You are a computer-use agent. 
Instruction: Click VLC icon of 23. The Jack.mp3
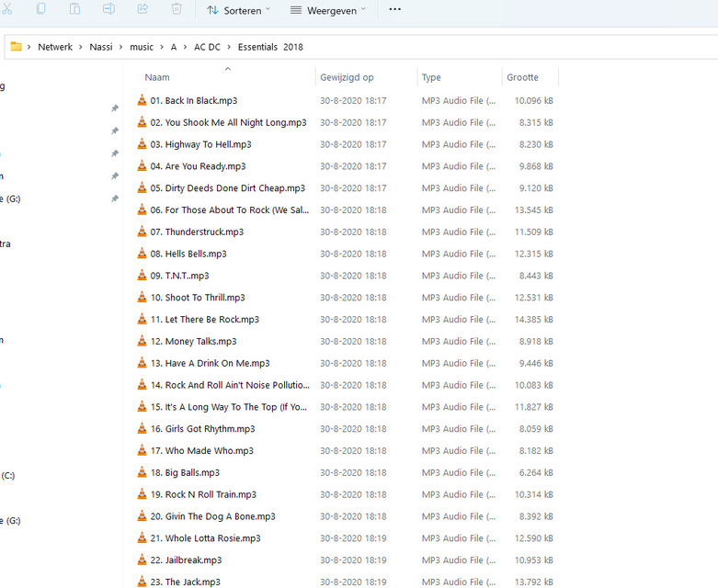(x=142, y=582)
